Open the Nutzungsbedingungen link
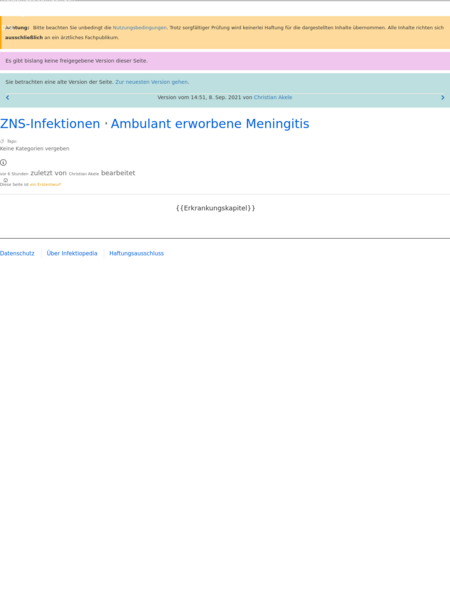This screenshot has width=450, height=600. tap(140, 28)
